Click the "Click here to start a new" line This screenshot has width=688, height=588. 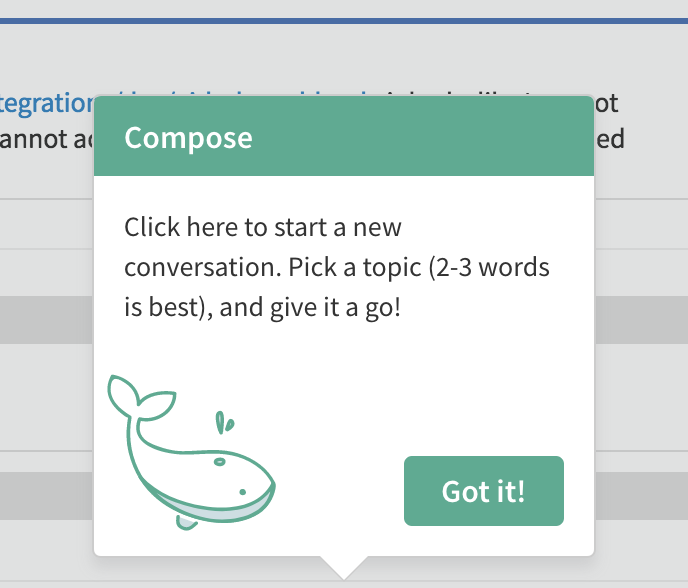pos(262,227)
